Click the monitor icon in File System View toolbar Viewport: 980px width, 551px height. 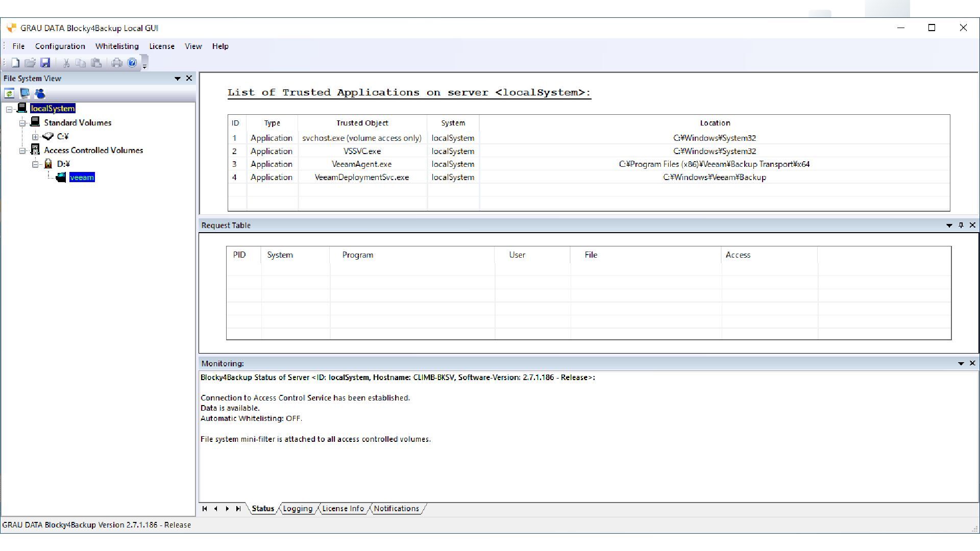pos(24,93)
